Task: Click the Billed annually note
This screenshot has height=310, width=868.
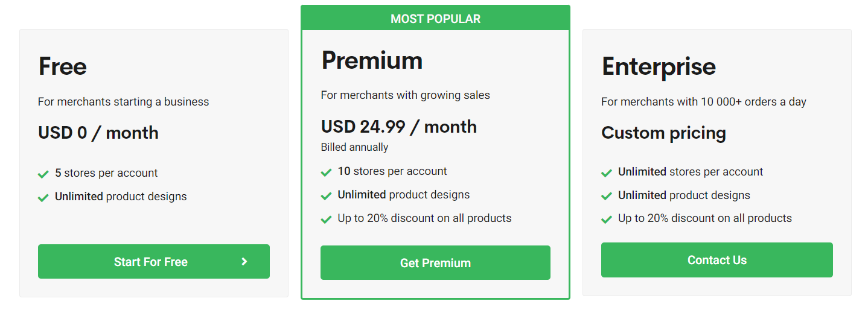Action: [x=355, y=147]
